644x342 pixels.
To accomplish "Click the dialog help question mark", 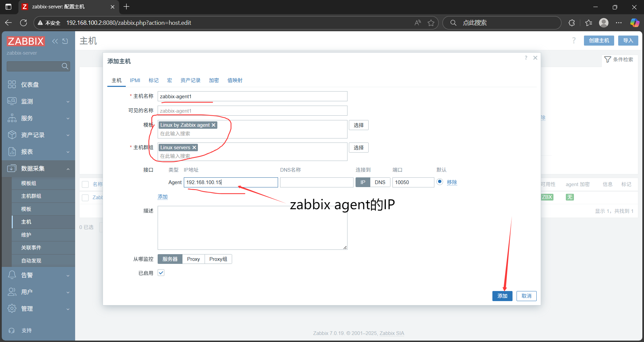I will [x=526, y=58].
